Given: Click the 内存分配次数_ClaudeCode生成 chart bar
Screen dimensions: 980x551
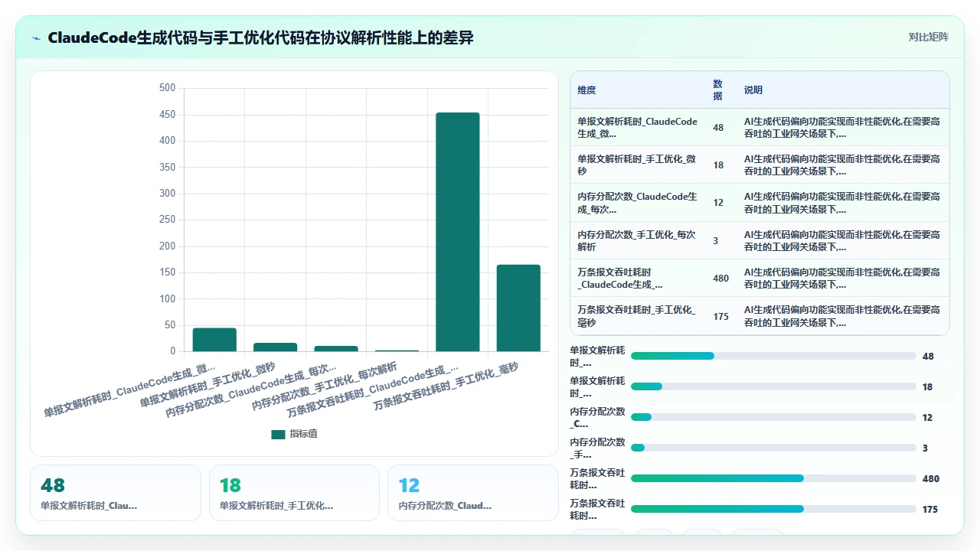Looking at the screenshot, I should tap(336, 349).
